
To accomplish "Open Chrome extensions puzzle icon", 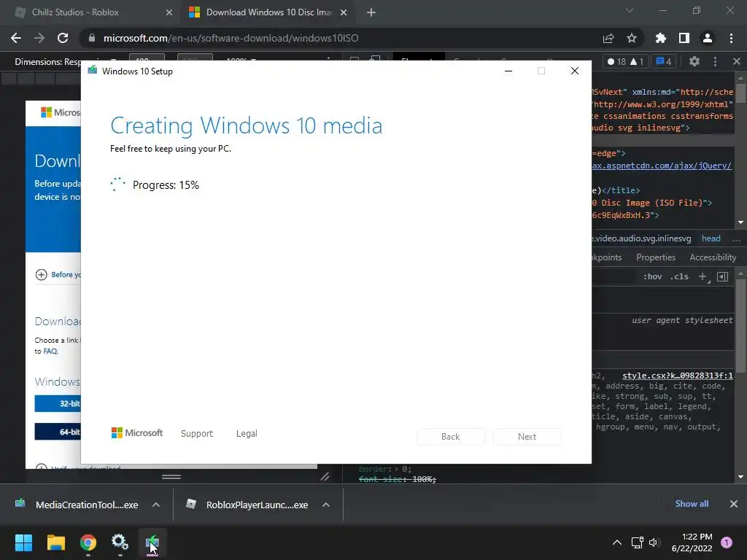I will point(660,38).
